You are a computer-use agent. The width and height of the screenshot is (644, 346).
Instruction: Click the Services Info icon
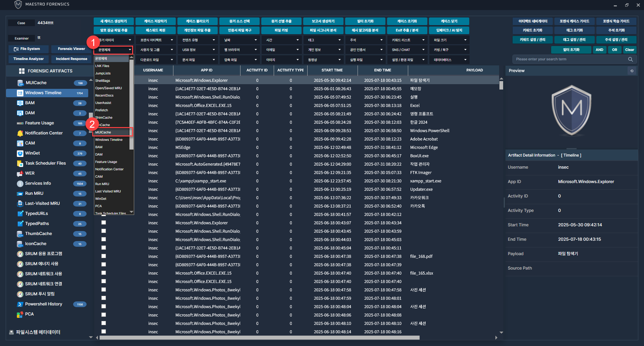20,183
